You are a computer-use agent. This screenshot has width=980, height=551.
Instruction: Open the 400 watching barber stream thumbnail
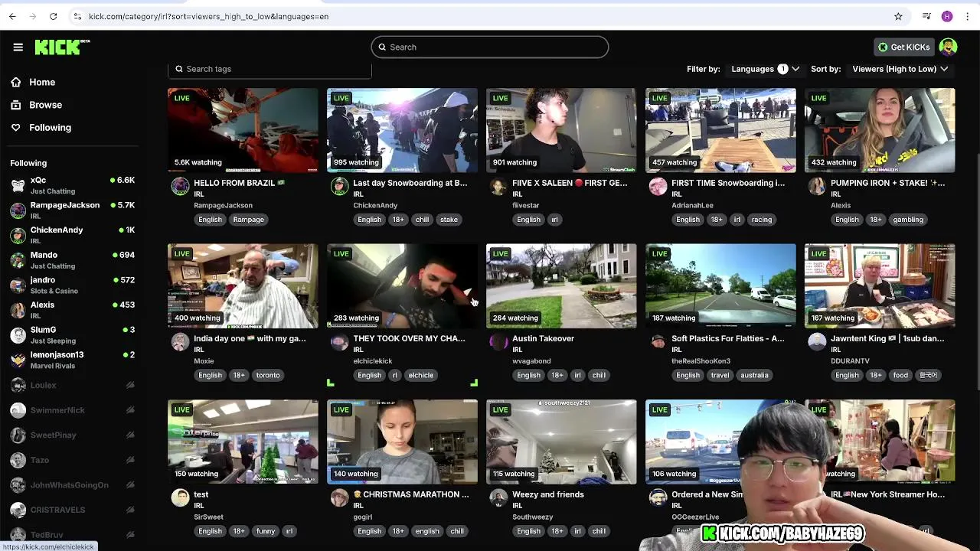243,286
